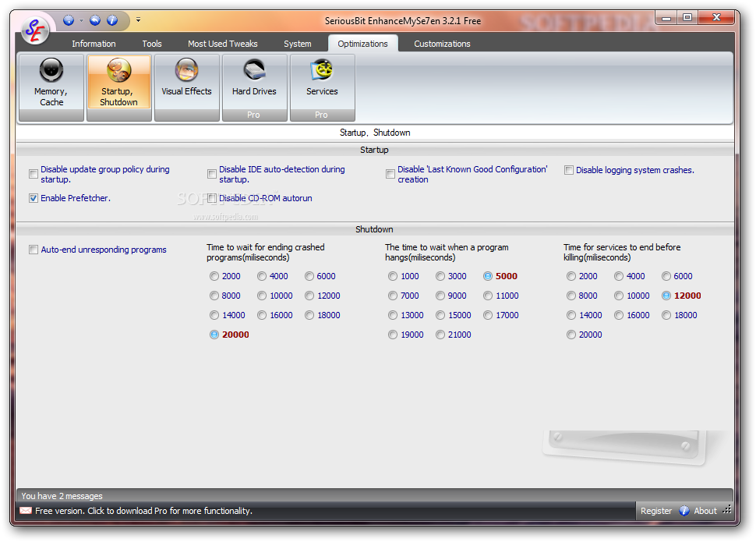Image resolution: width=756 pixels, height=542 pixels.
Task: Click Free version download Pro message
Action: 143,511
